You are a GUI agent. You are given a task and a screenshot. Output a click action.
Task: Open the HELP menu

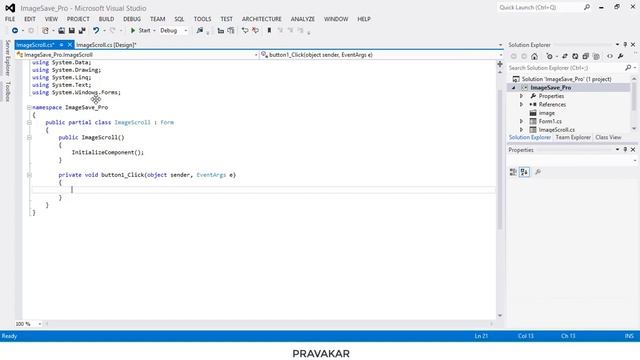pyautogui.click(x=364, y=19)
